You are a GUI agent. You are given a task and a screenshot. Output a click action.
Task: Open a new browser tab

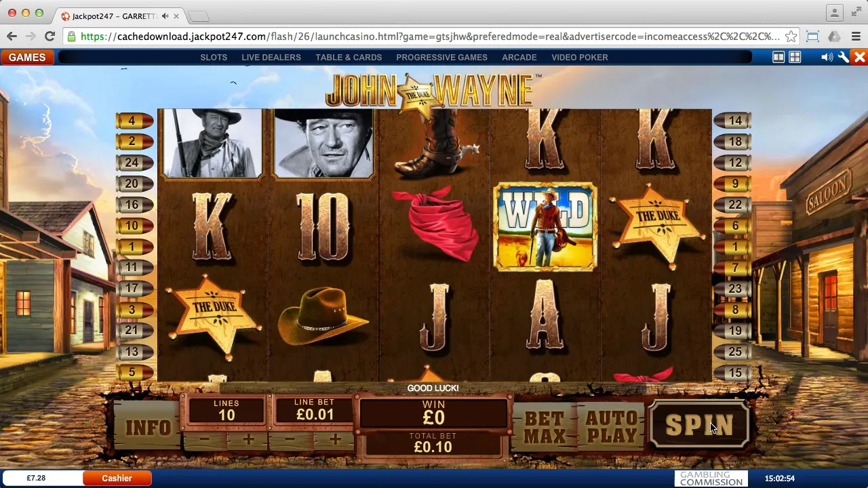pos(198,16)
